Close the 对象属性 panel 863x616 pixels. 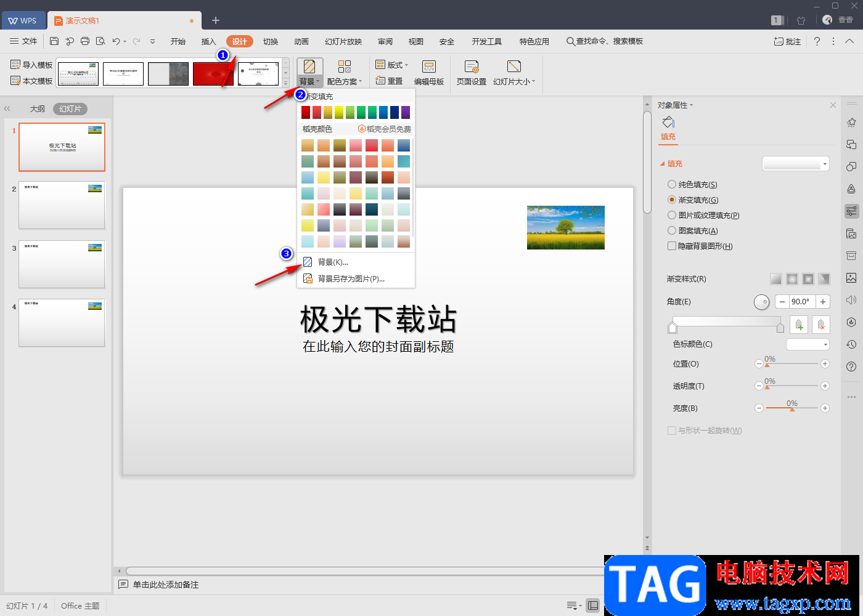833,105
